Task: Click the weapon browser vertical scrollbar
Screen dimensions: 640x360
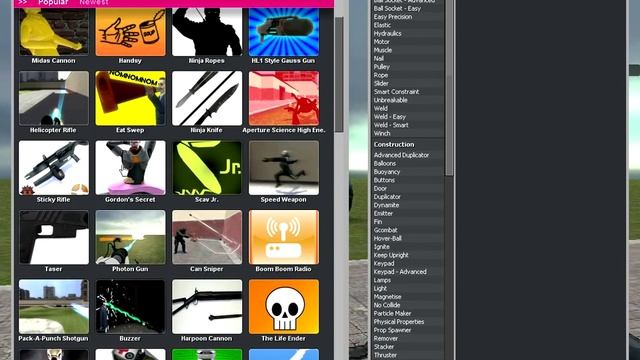Action: [x=339, y=74]
